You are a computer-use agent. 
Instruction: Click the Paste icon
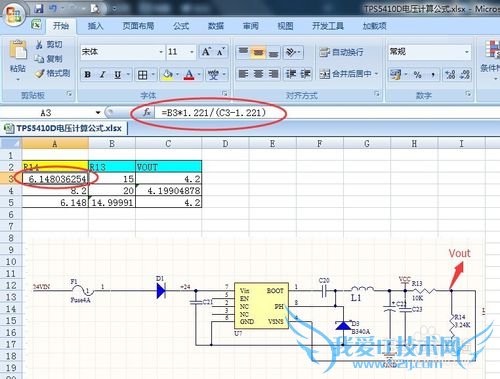point(18,51)
